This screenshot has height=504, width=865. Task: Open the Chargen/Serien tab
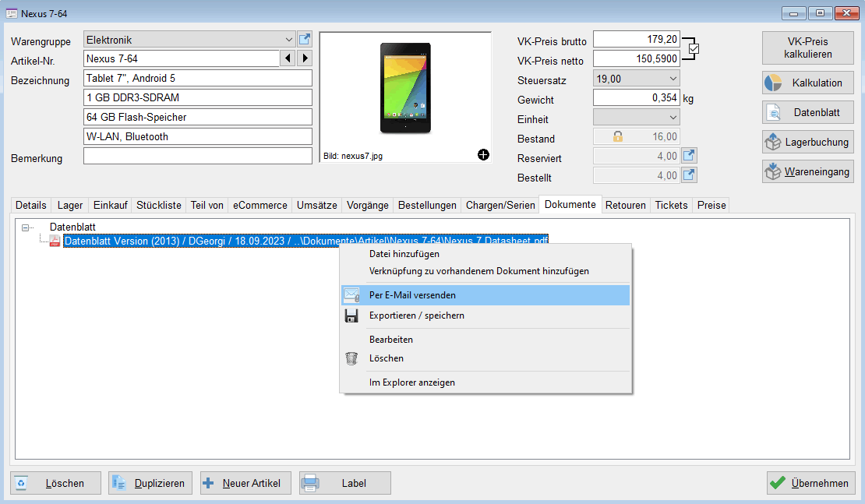[500, 205]
